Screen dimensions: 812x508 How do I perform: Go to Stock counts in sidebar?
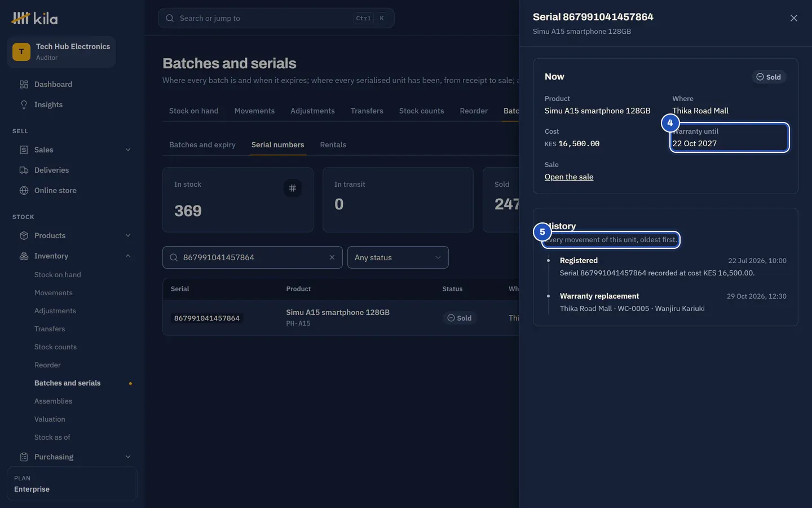pos(55,347)
